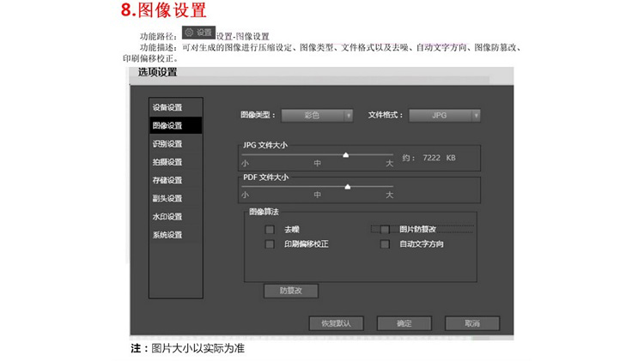
Task: Toggle the 图片防篡改 checkbox
Action: click(385, 229)
